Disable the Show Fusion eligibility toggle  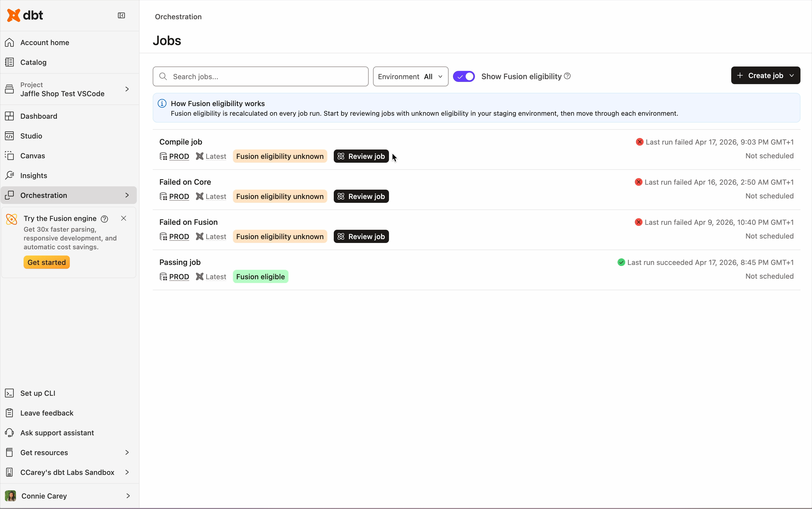pyautogui.click(x=464, y=76)
